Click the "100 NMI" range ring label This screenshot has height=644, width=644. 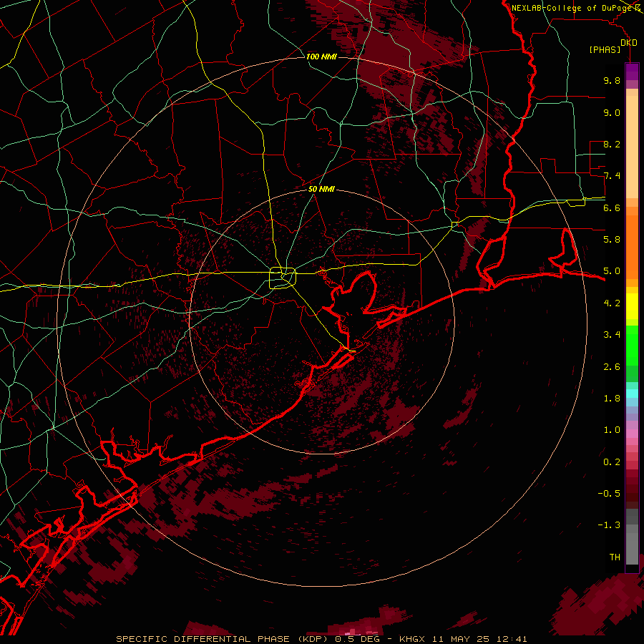[x=321, y=57]
